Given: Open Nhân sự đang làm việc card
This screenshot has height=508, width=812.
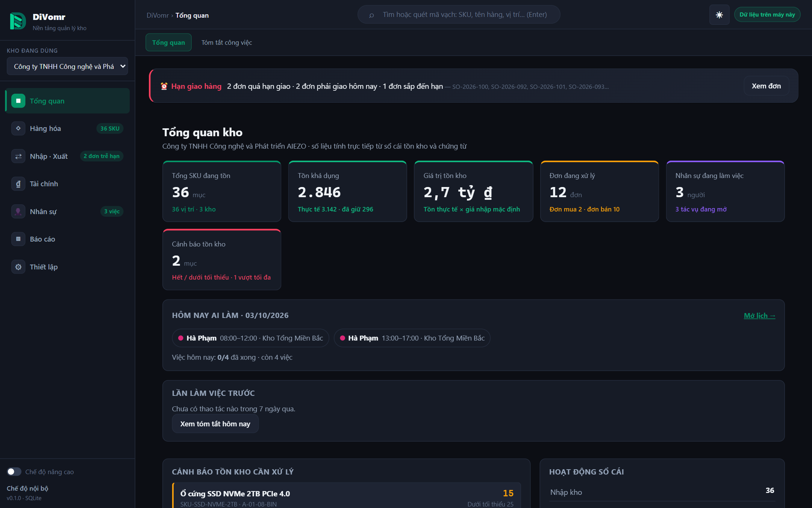Looking at the screenshot, I should 725,191.
